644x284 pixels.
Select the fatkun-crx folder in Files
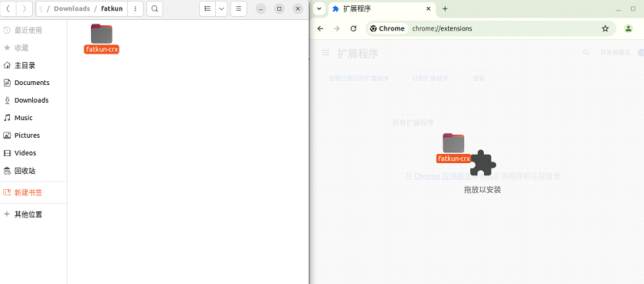coord(101,39)
